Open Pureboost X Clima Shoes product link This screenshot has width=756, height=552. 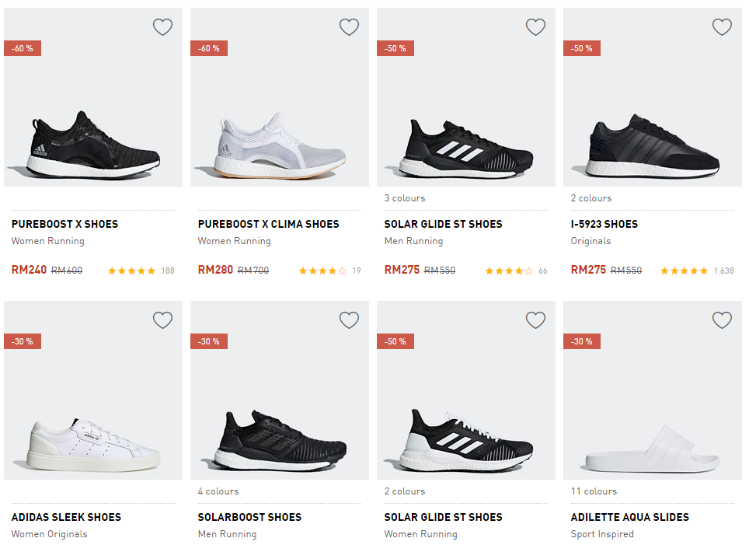pyautogui.click(x=268, y=224)
